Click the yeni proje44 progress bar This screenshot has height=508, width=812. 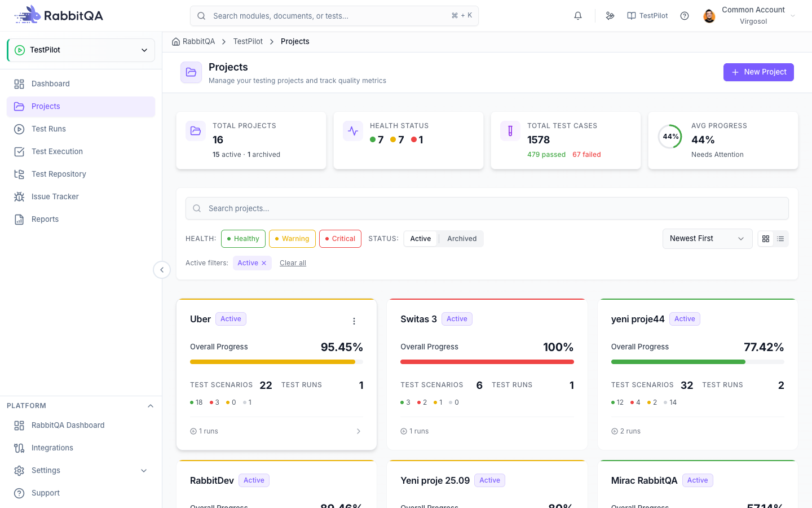[698, 362]
